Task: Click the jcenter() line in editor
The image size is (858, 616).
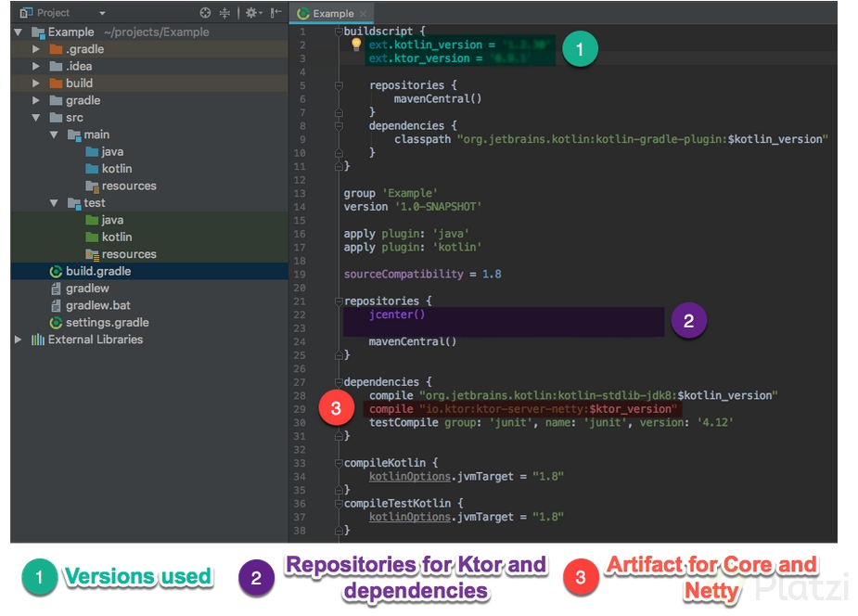Action: point(396,315)
